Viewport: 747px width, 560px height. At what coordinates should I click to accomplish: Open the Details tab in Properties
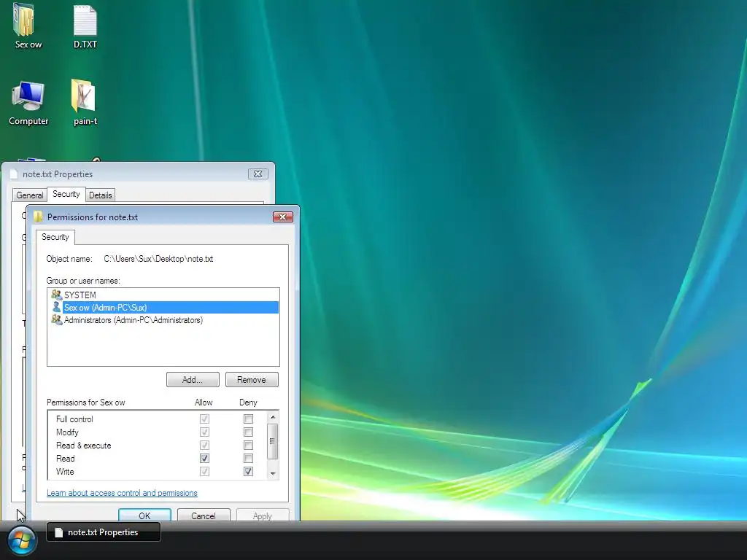tap(101, 195)
